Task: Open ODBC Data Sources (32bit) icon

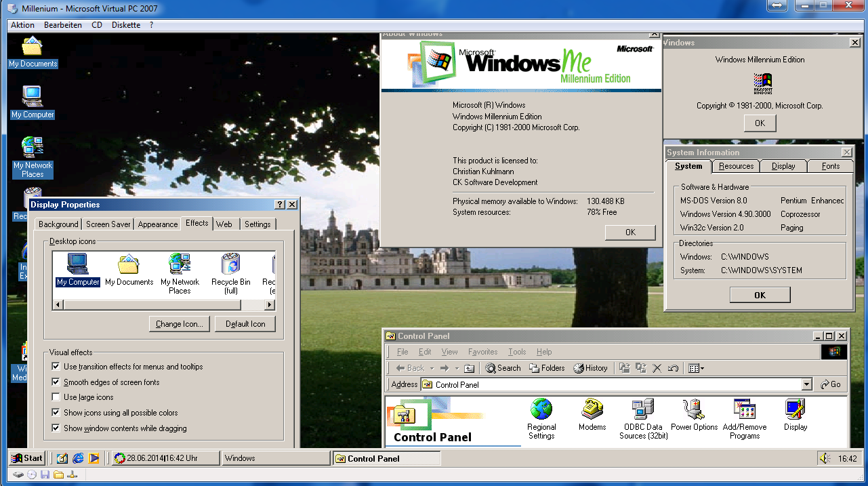Action: (642, 411)
